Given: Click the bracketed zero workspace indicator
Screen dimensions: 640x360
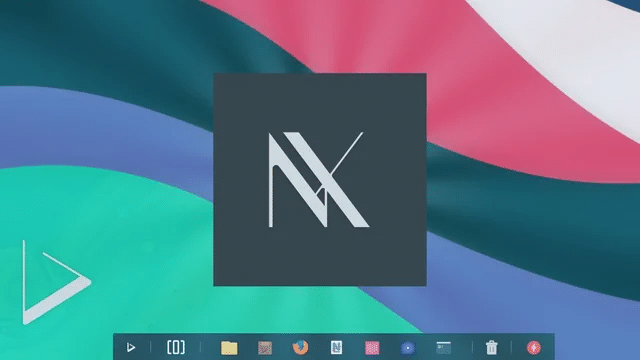Looking at the screenshot, I should coord(176,348).
